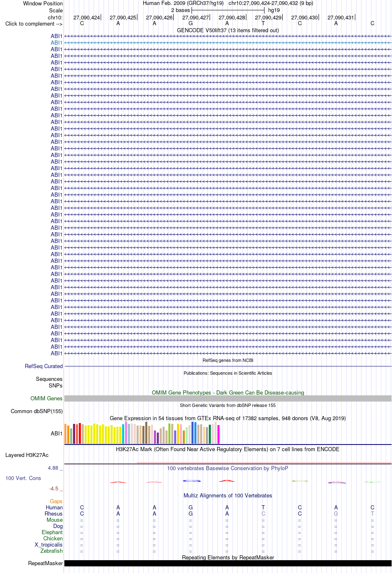
Task: Click the 'Click to complement -->' label
Action: coord(34,24)
